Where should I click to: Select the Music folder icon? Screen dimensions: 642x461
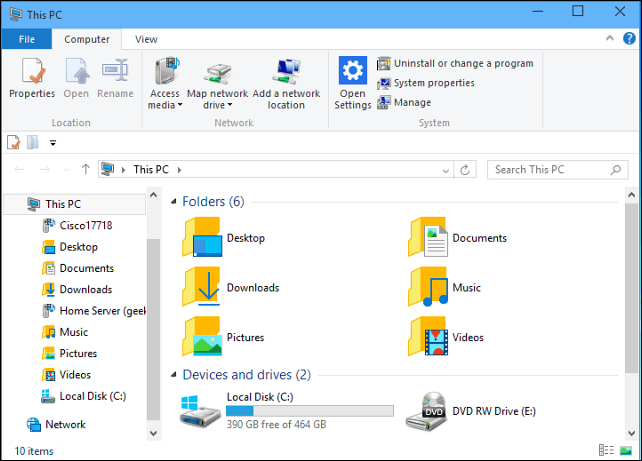coord(428,287)
